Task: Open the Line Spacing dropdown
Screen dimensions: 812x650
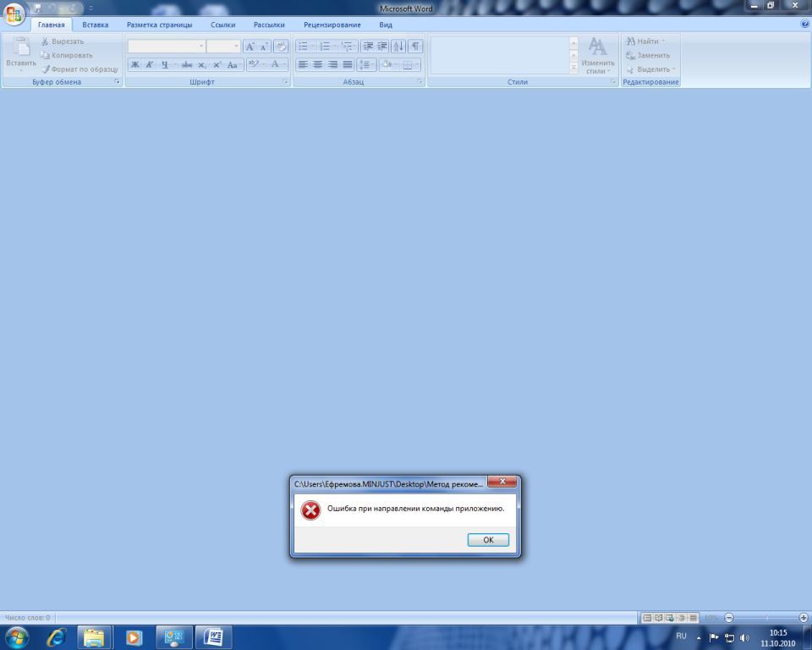Action: pyautogui.click(x=366, y=64)
